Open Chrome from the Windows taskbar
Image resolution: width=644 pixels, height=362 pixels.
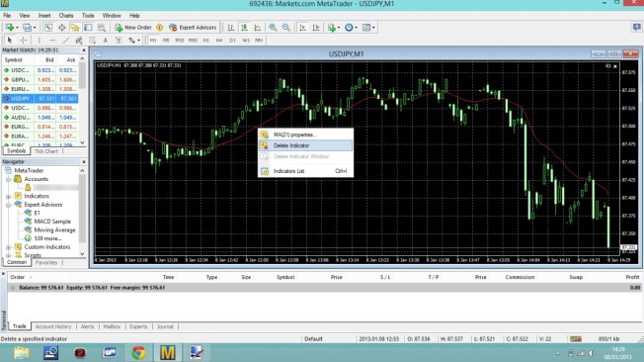pyautogui.click(x=138, y=352)
